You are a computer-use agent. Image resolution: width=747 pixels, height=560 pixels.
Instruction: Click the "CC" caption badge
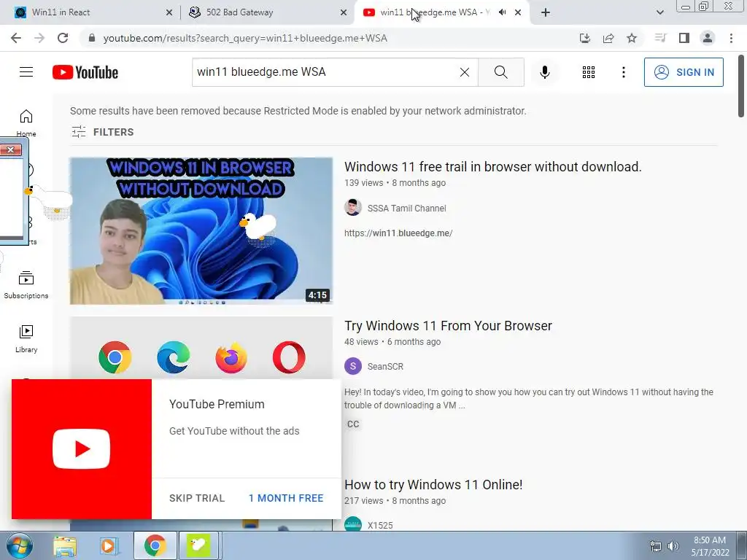click(x=353, y=424)
